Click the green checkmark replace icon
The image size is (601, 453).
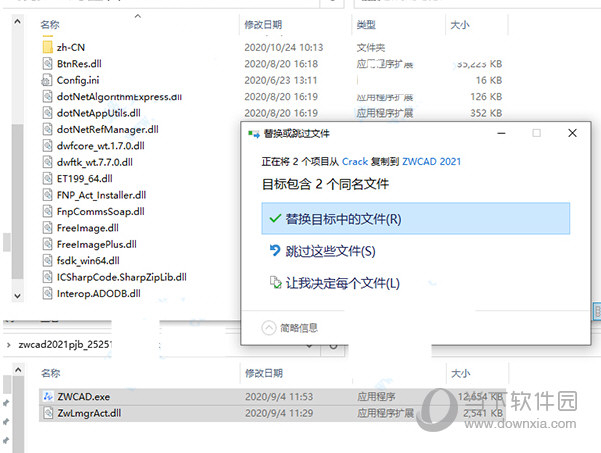(x=275, y=219)
